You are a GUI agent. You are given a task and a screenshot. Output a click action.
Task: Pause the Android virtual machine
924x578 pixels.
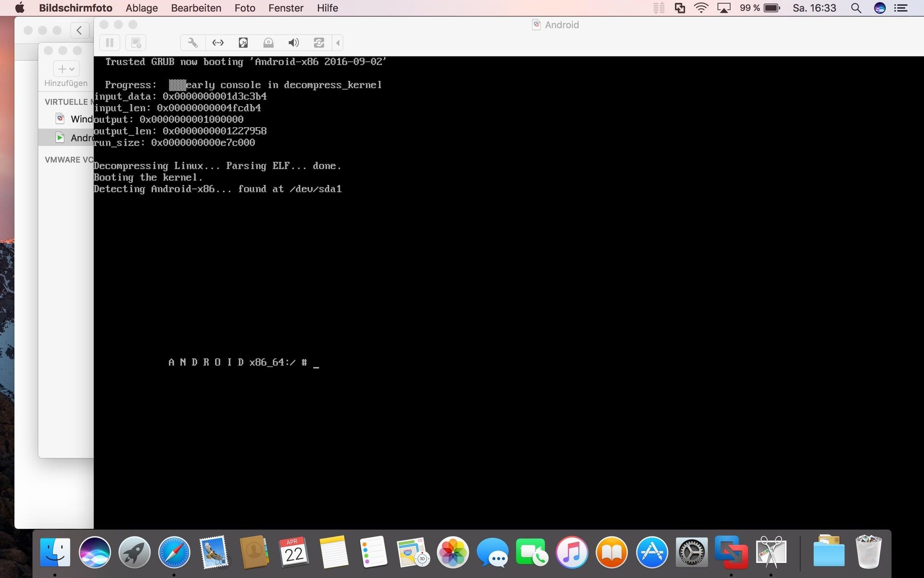click(x=110, y=43)
